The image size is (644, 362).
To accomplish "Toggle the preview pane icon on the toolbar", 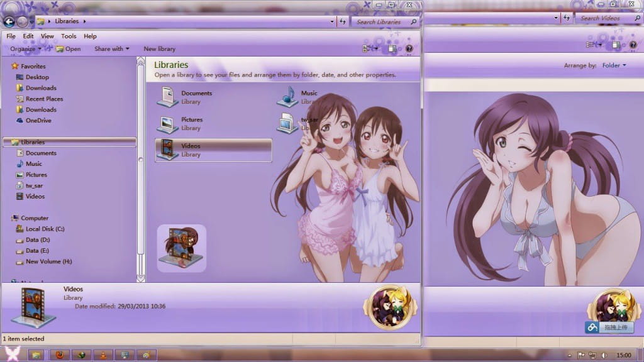I will click(x=392, y=48).
